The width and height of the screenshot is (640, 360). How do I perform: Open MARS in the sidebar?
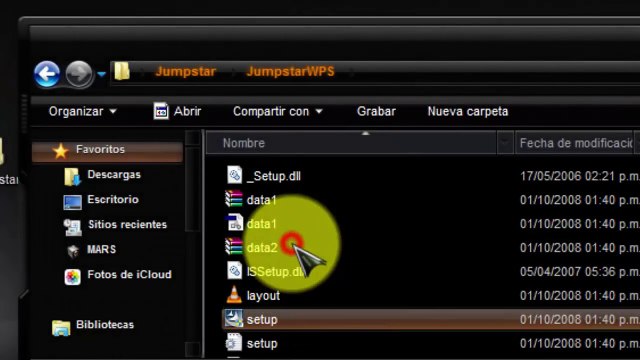click(x=101, y=249)
